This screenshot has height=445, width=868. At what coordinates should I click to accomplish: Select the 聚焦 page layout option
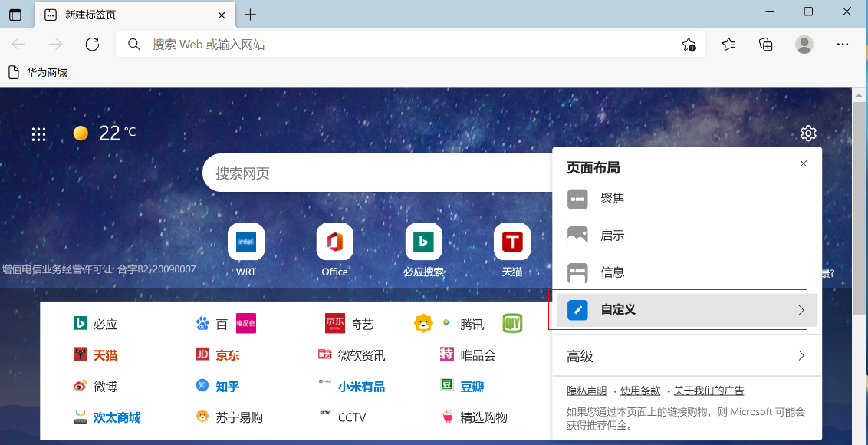coord(612,199)
